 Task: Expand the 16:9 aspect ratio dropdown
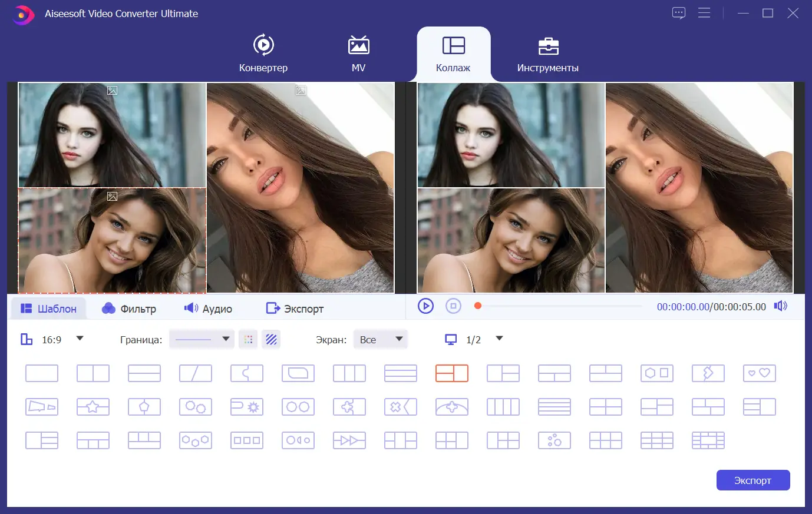(x=80, y=339)
